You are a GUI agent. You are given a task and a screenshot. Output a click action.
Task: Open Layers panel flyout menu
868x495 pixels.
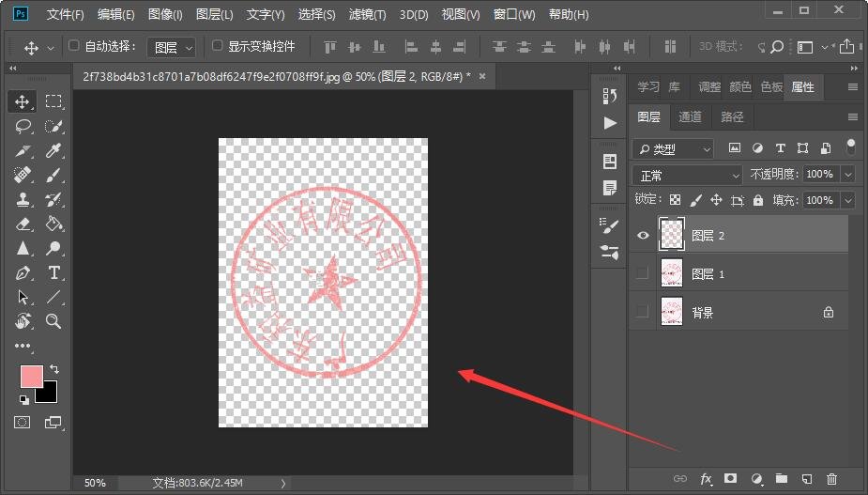[x=852, y=117]
